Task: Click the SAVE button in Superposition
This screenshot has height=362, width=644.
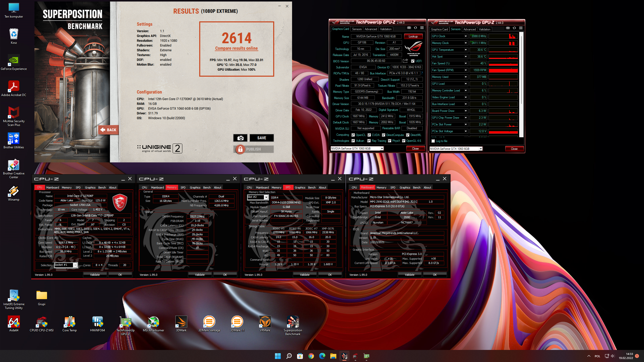Action: tap(262, 138)
